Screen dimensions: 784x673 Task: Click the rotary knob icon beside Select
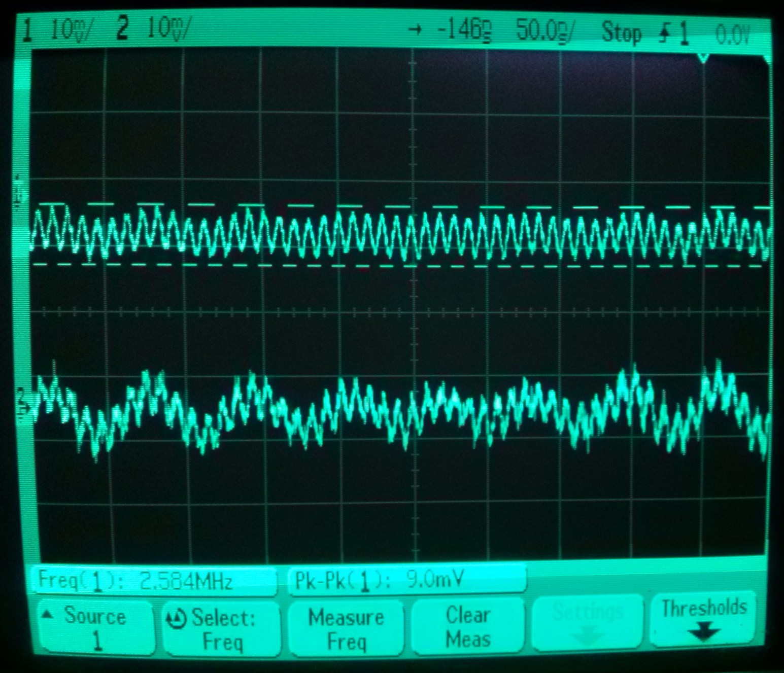pyautogui.click(x=176, y=619)
